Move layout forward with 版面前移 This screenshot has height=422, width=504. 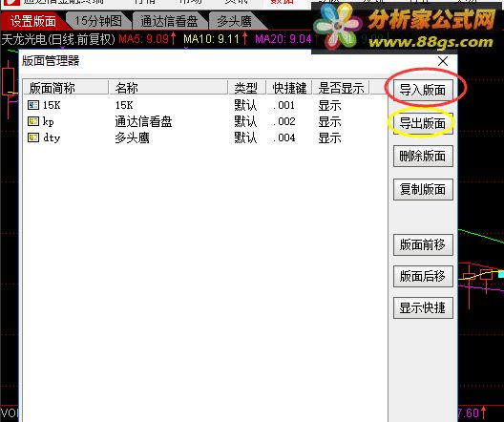423,245
